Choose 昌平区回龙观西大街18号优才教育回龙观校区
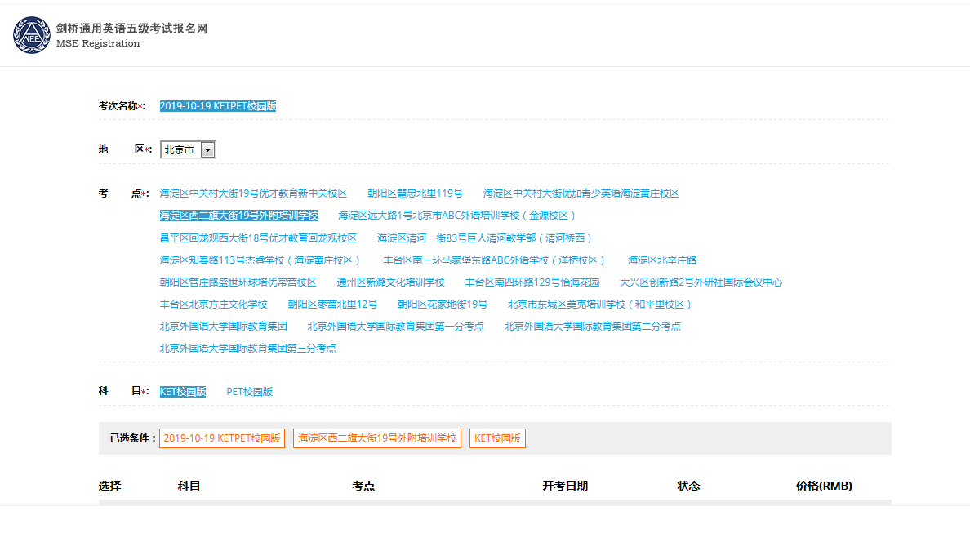970x560 pixels. coord(258,238)
